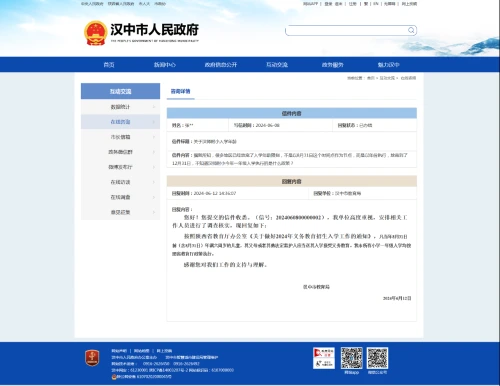Select the 咨询详情 tab

tap(180, 91)
